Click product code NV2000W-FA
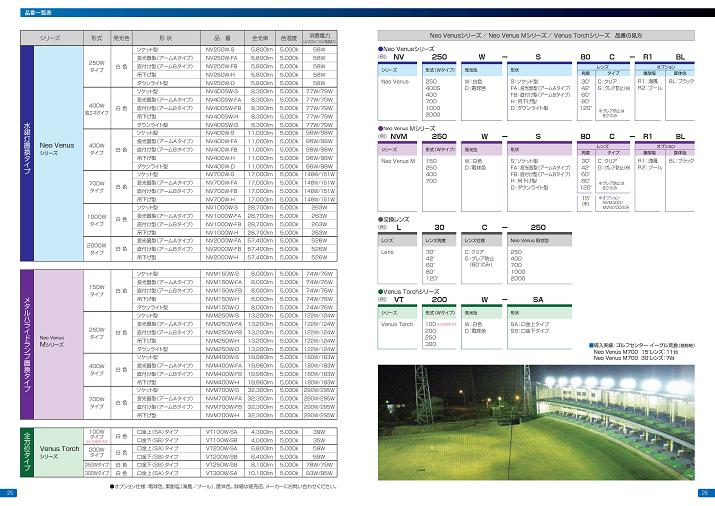Viewport: 715px width, 506px height. [222, 241]
